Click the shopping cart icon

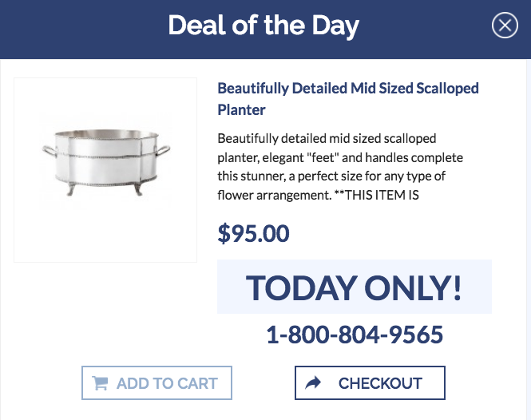pos(101,383)
